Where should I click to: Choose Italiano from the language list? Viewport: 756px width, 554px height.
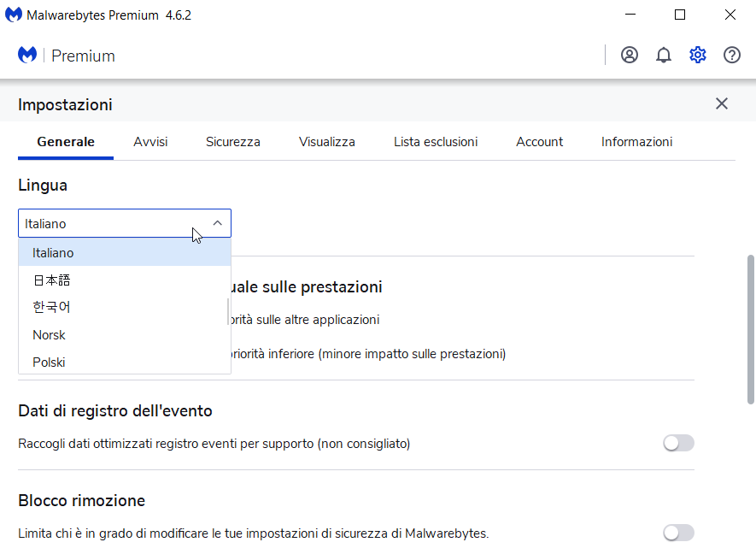[x=125, y=253]
